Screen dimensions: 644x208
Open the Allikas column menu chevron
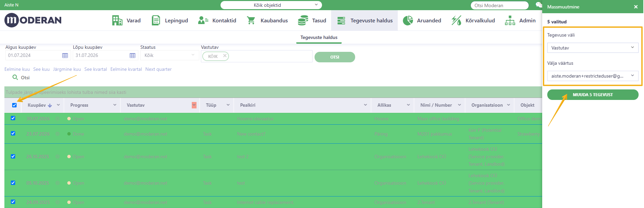click(408, 105)
